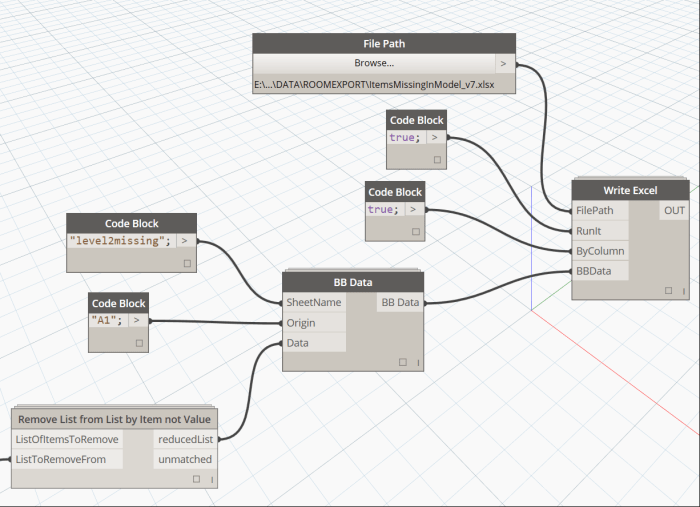The image size is (700, 507).
Task: Click reducedList output port on Remove List node
Action: point(185,439)
